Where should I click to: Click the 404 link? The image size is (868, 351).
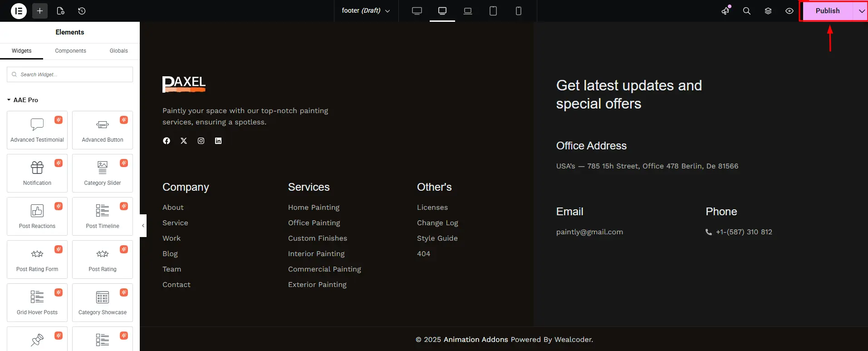423,254
